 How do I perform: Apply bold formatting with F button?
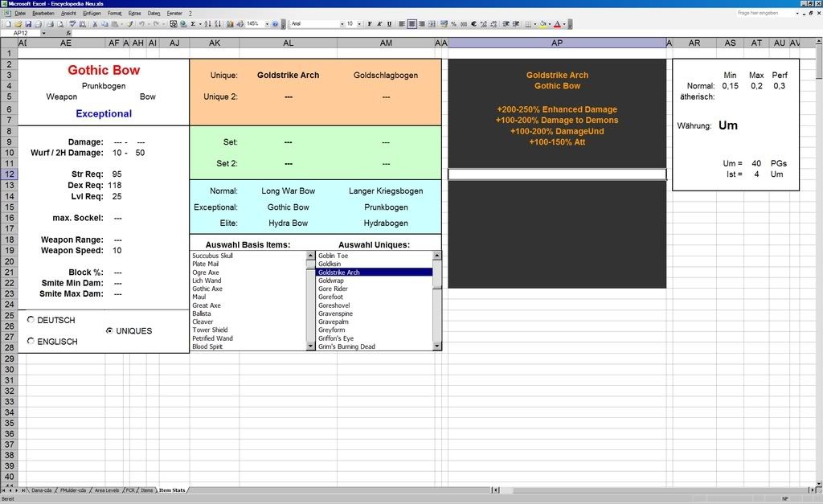tap(370, 23)
